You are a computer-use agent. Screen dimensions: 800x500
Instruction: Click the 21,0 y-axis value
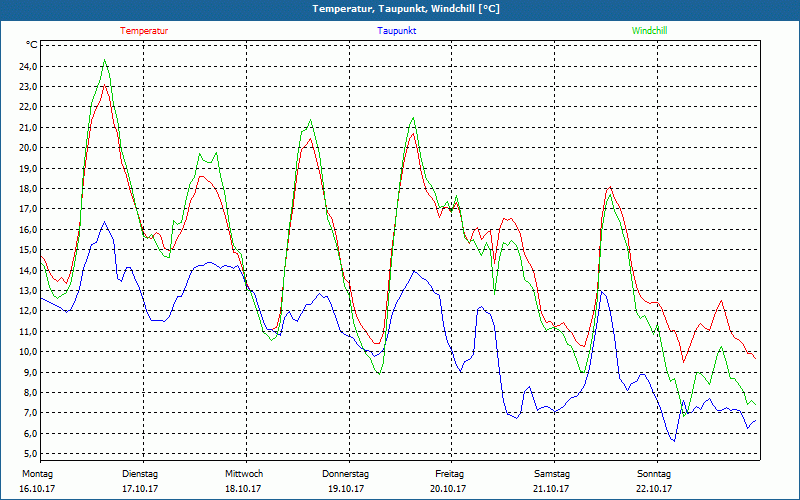pos(29,128)
